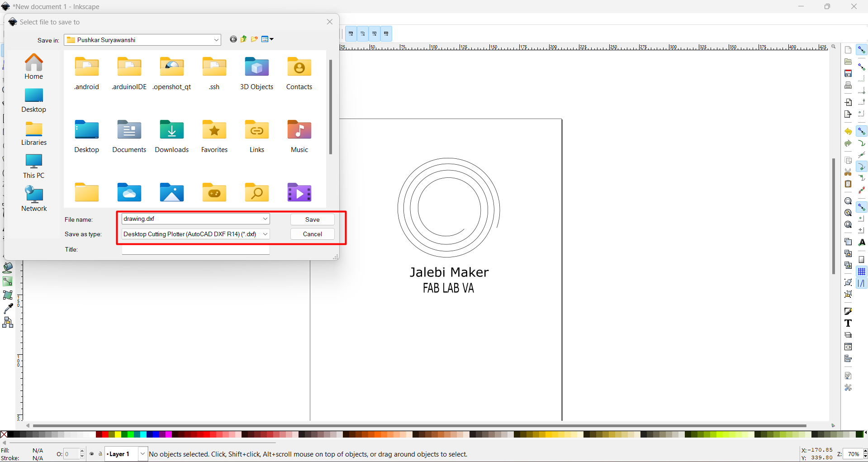Expand the Save in folder dropdown
This screenshot has width=868, height=462.
point(216,40)
